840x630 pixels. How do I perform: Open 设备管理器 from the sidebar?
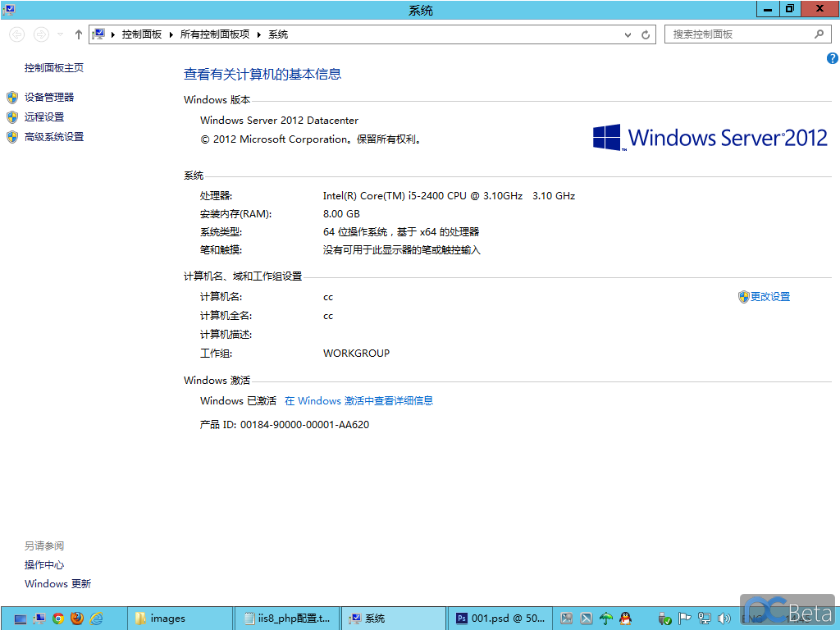tap(49, 98)
